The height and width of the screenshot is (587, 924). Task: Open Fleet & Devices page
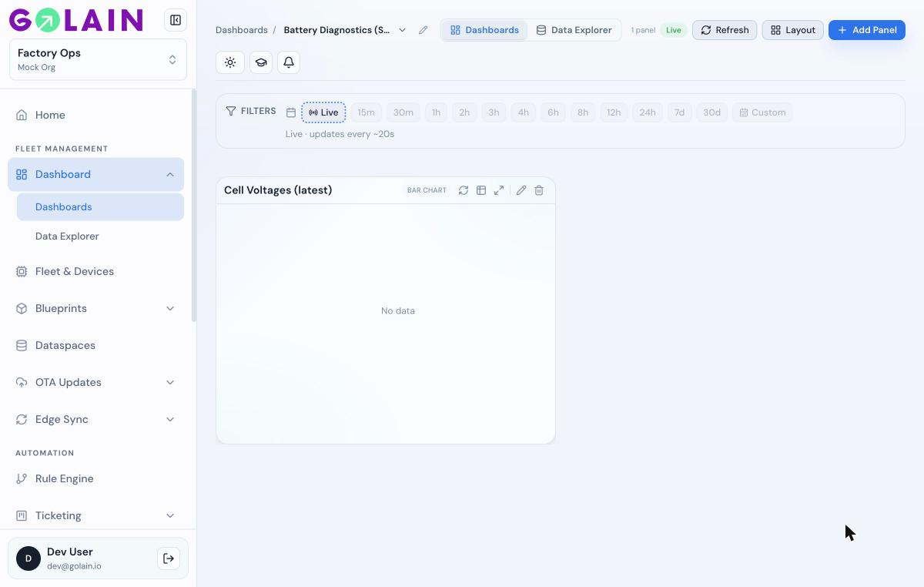point(95,272)
